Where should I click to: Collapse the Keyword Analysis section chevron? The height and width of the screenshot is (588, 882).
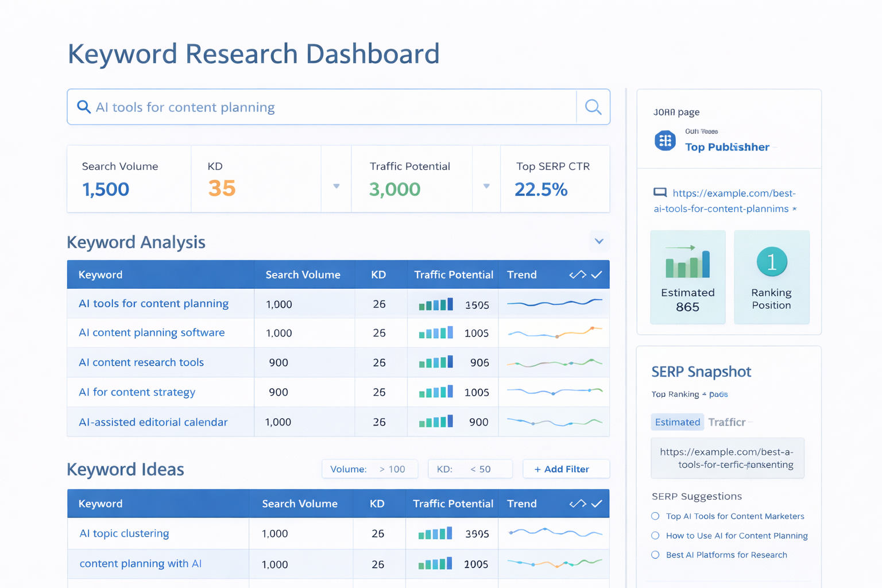point(599,241)
